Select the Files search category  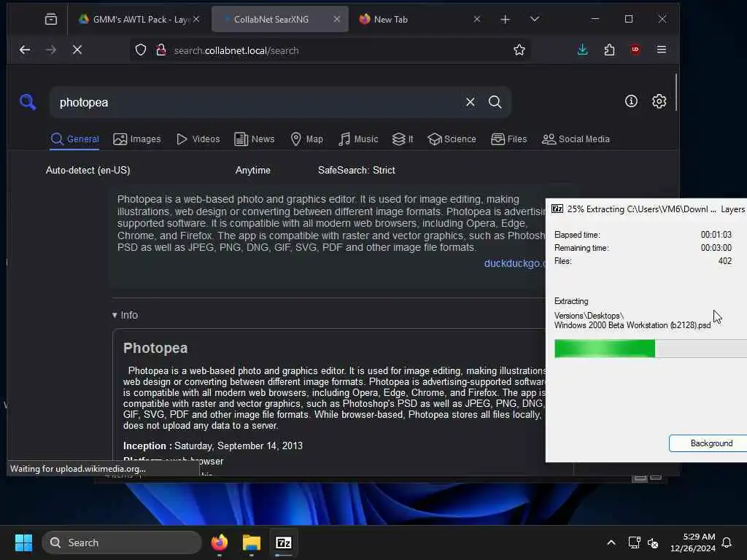click(x=508, y=139)
